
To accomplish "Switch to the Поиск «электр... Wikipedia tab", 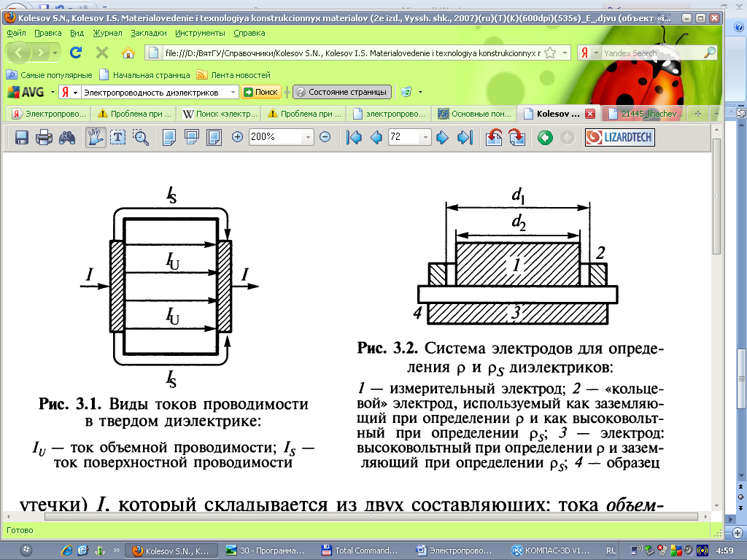I will tap(220, 114).
